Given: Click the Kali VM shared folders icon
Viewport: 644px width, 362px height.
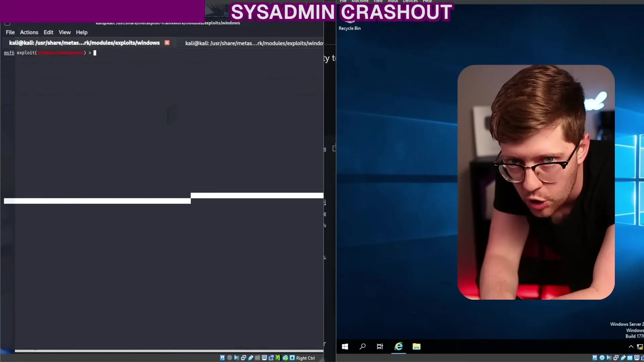Looking at the screenshot, I should point(257,358).
